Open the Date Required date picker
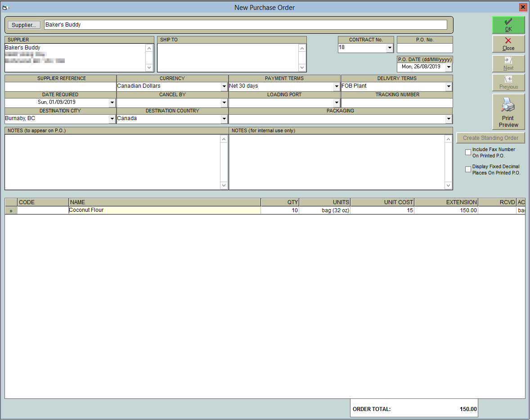The width and height of the screenshot is (530, 420). pos(112,103)
